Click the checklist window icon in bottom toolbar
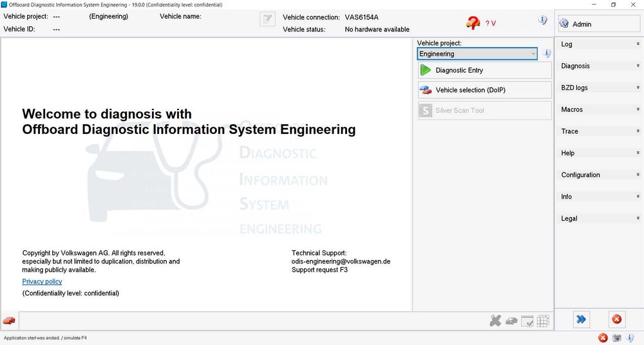This screenshot has height=345, width=644. click(x=527, y=321)
